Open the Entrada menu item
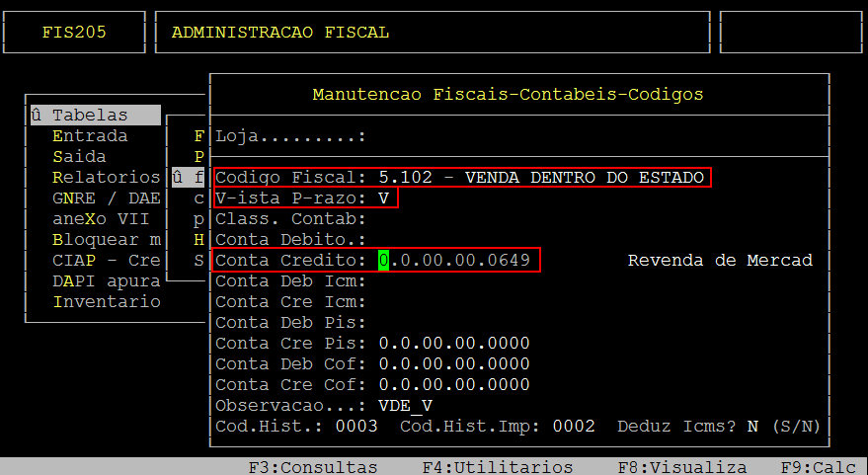 click(90, 136)
